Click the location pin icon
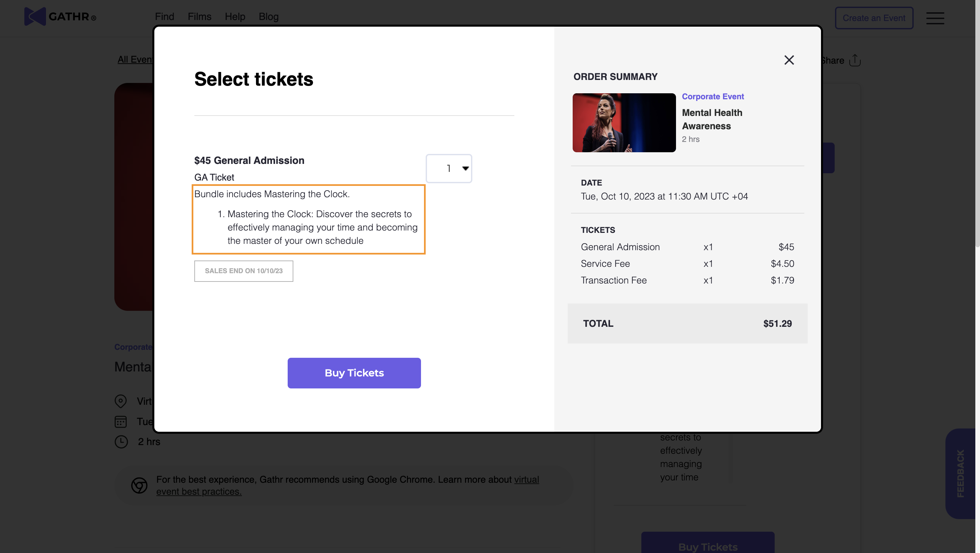 click(121, 401)
